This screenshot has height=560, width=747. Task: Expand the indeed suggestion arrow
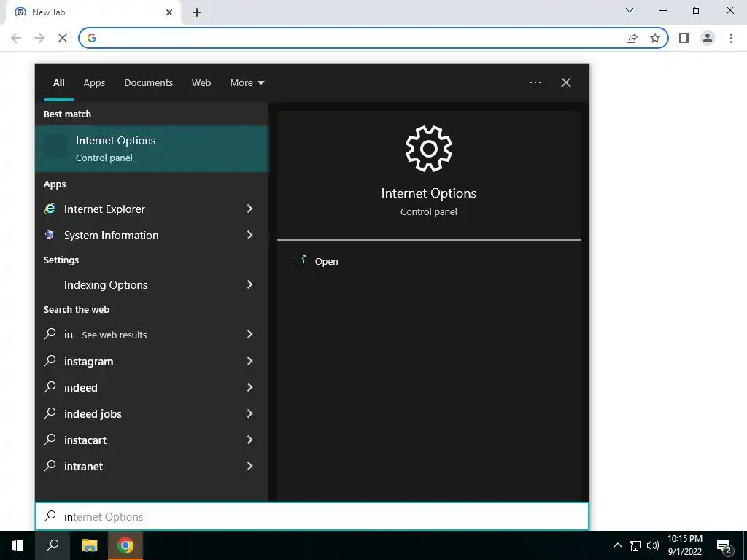click(249, 387)
